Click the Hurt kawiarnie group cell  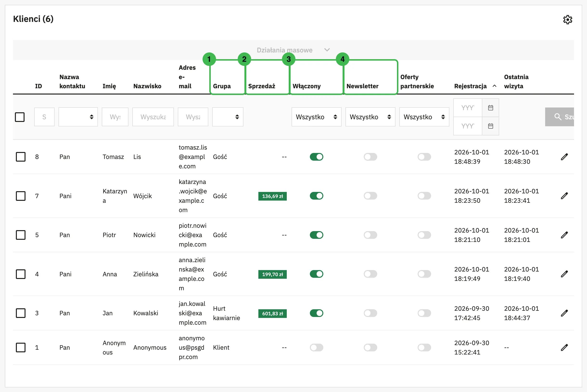tap(226, 313)
